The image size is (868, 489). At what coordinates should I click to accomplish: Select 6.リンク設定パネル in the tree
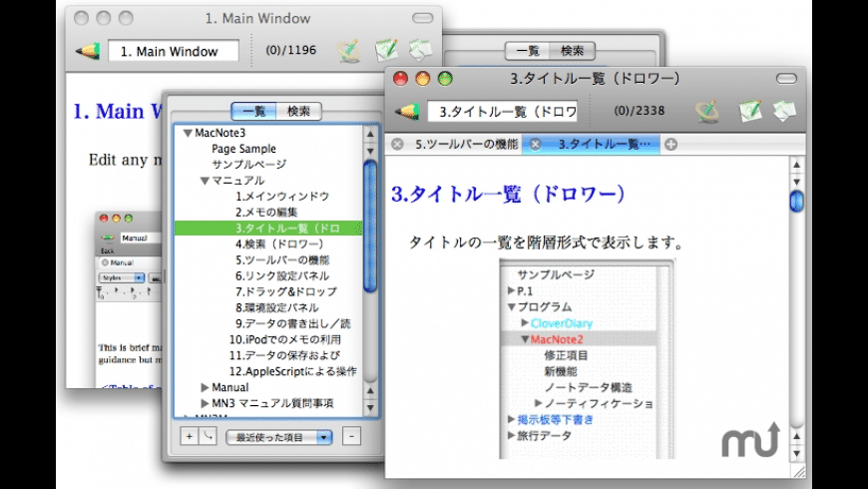point(282,275)
